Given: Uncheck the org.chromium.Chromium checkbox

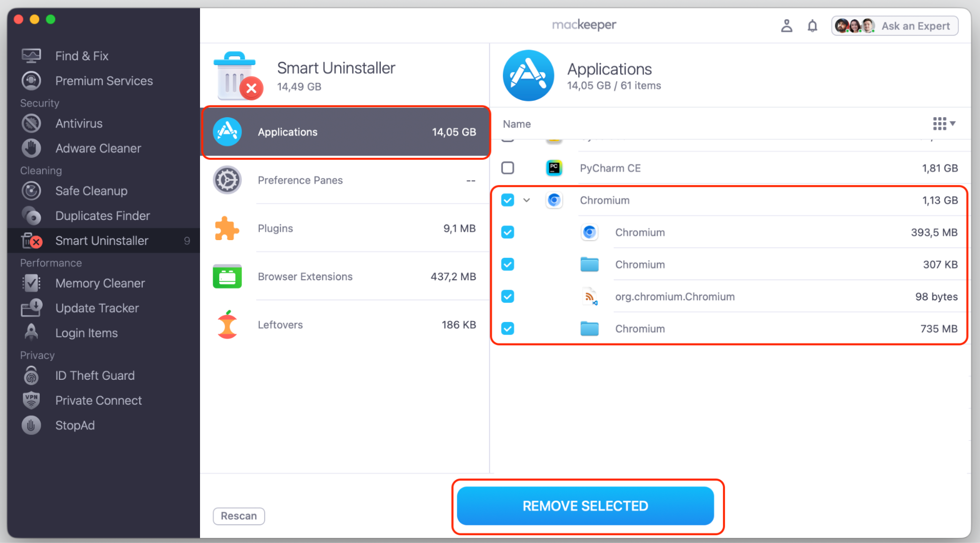Looking at the screenshot, I should pyautogui.click(x=507, y=296).
